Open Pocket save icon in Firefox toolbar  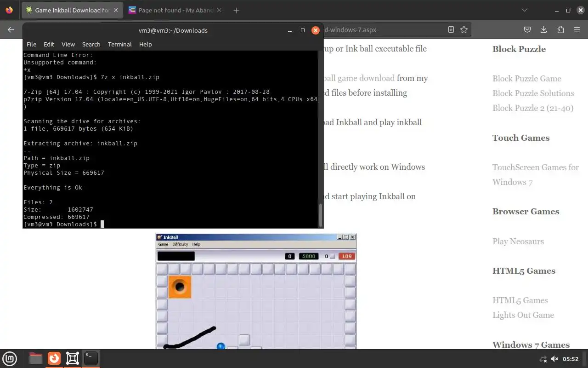[x=527, y=29]
